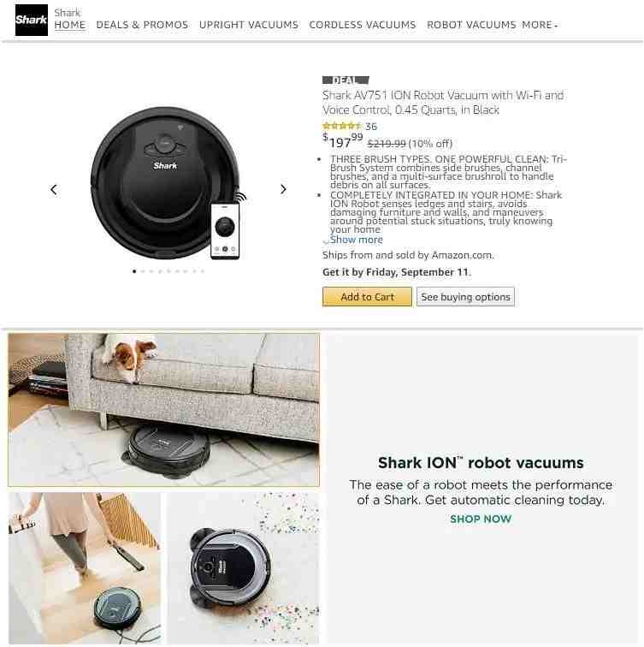
Task: Advance carousel with the right arrow
Action: coord(283,189)
